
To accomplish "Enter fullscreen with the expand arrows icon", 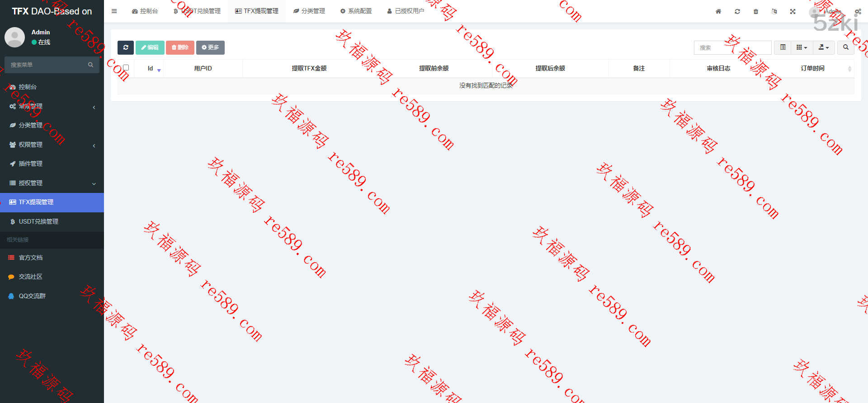I will pos(793,11).
